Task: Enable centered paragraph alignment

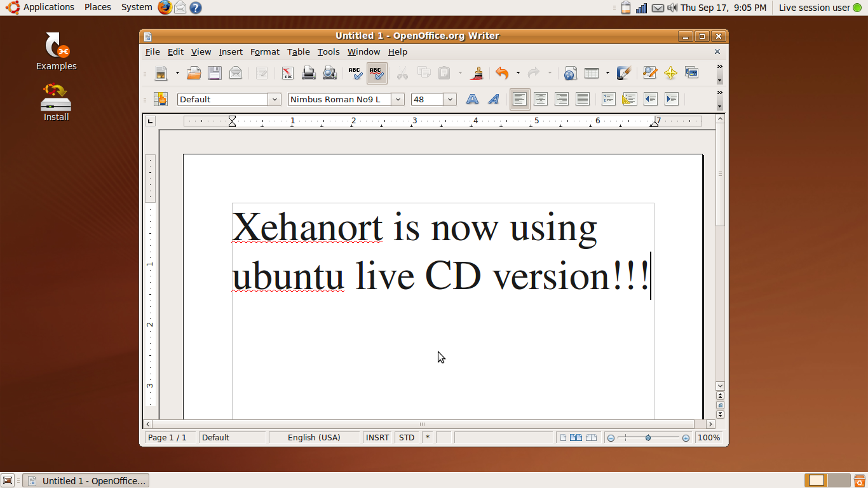Action: [x=541, y=99]
